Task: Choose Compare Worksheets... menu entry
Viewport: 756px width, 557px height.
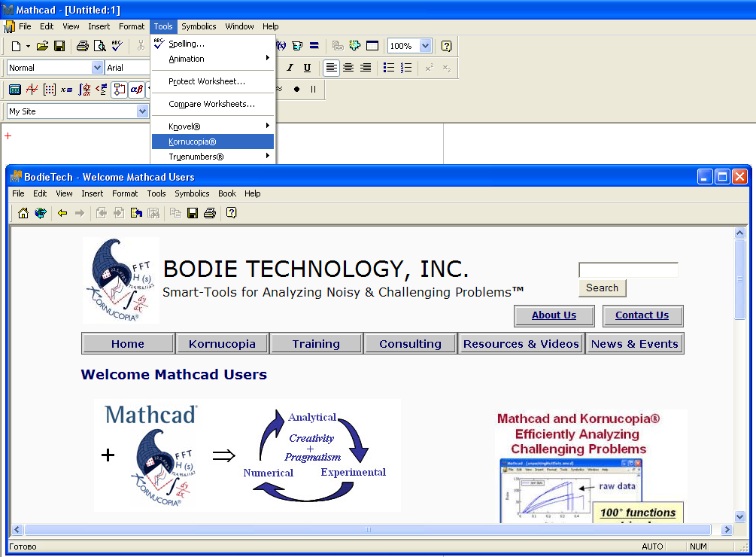Action: click(x=212, y=104)
